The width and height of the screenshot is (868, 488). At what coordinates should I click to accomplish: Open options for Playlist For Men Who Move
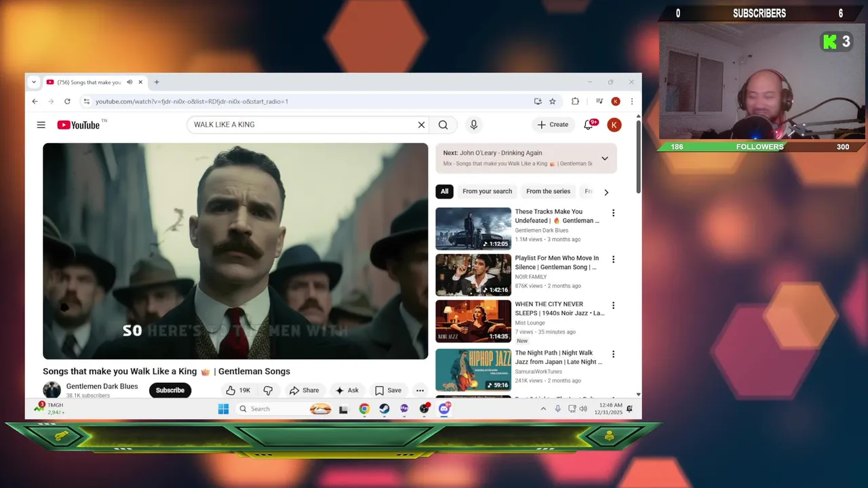[x=613, y=259]
